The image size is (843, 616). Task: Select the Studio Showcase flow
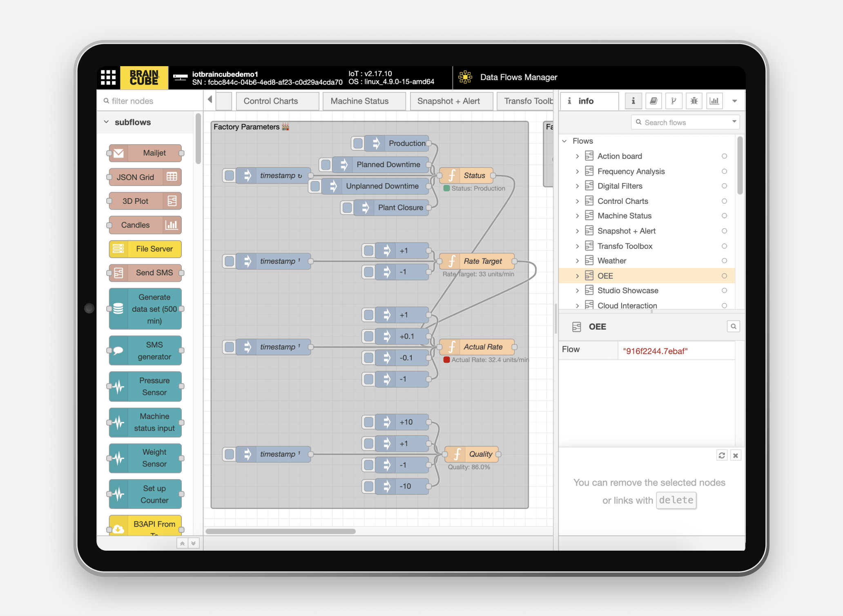(627, 290)
